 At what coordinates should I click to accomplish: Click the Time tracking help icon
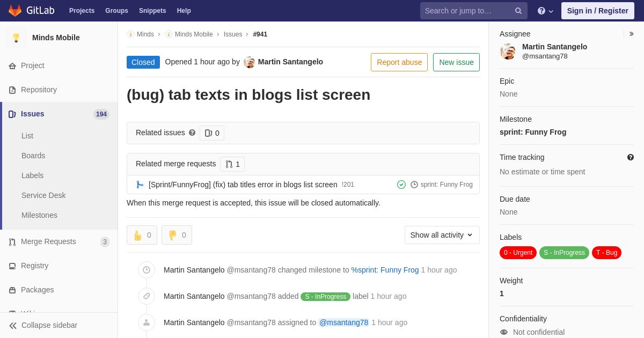630,157
